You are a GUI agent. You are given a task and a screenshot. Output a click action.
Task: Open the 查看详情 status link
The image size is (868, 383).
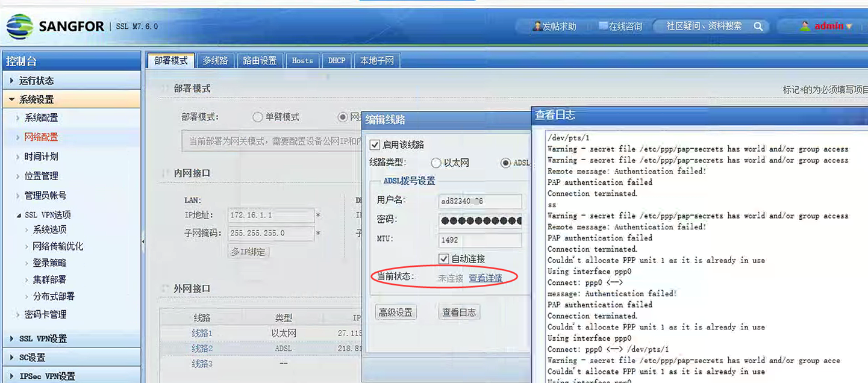coord(486,278)
